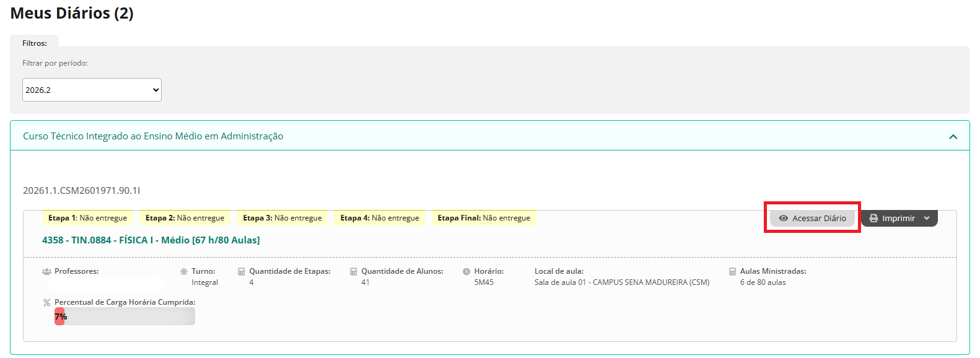Click the Curso Técnico Integrado header title
This screenshot has width=980, height=358.
pos(153,136)
